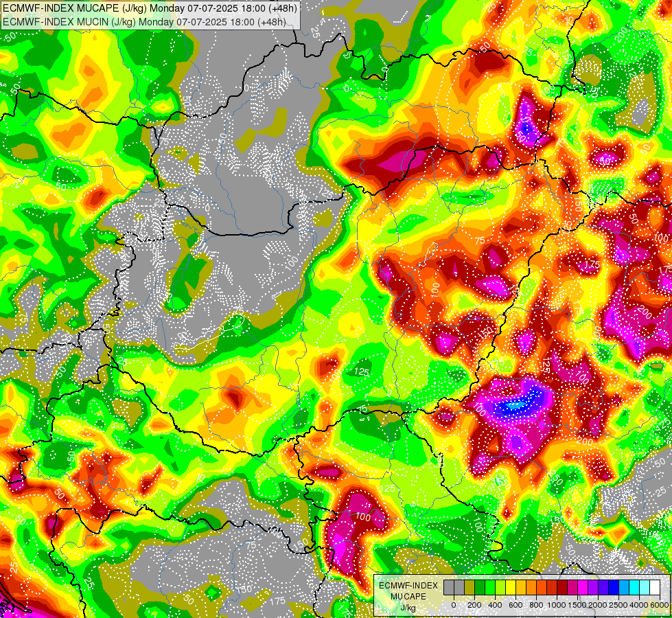
Task: Click the ECMWF-INDEX label inside the legend
Action: tap(408, 586)
